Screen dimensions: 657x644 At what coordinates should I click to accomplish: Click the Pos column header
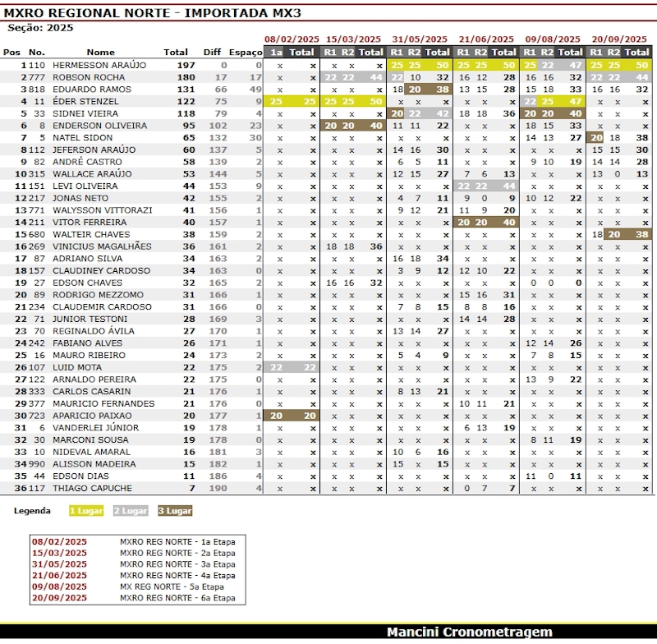(x=11, y=53)
